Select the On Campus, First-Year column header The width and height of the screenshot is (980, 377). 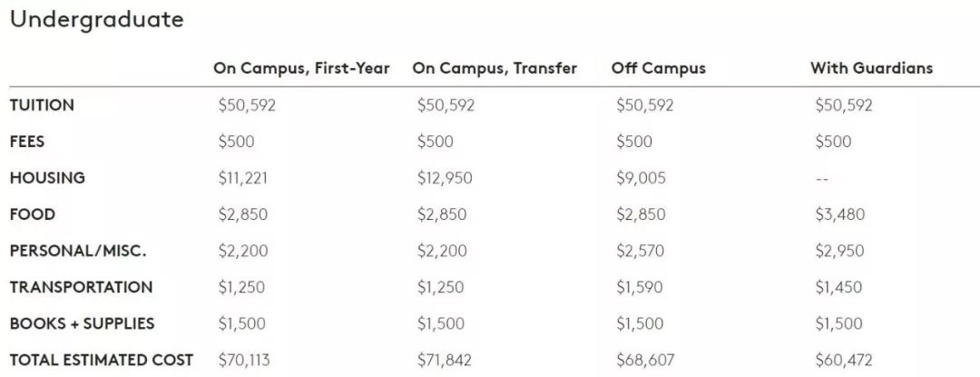[x=301, y=68]
